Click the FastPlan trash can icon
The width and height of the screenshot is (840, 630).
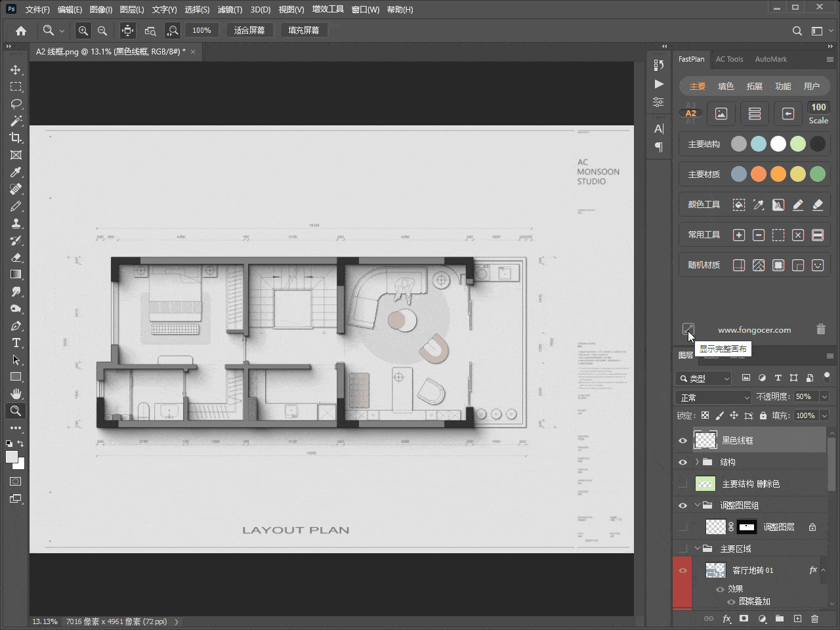point(820,329)
